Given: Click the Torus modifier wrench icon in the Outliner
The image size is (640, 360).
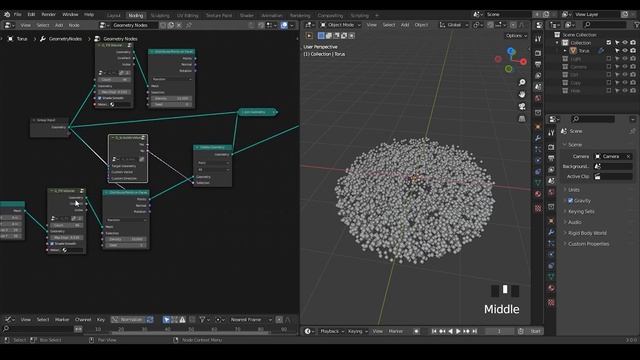Looking at the screenshot, I should [601, 51].
